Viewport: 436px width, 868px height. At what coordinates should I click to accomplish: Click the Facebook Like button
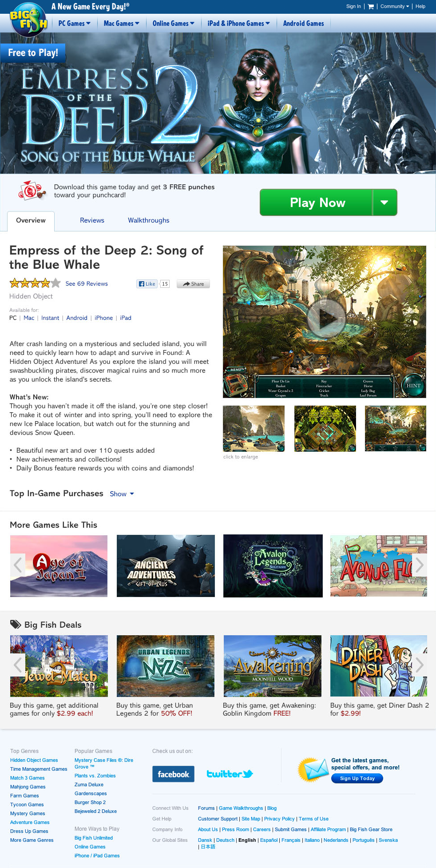tap(147, 284)
